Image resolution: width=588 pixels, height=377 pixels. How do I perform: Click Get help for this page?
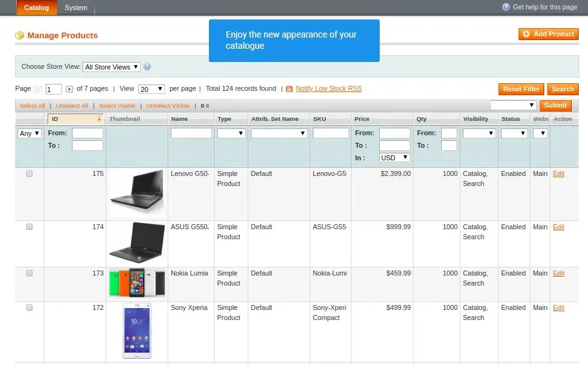pyautogui.click(x=544, y=7)
